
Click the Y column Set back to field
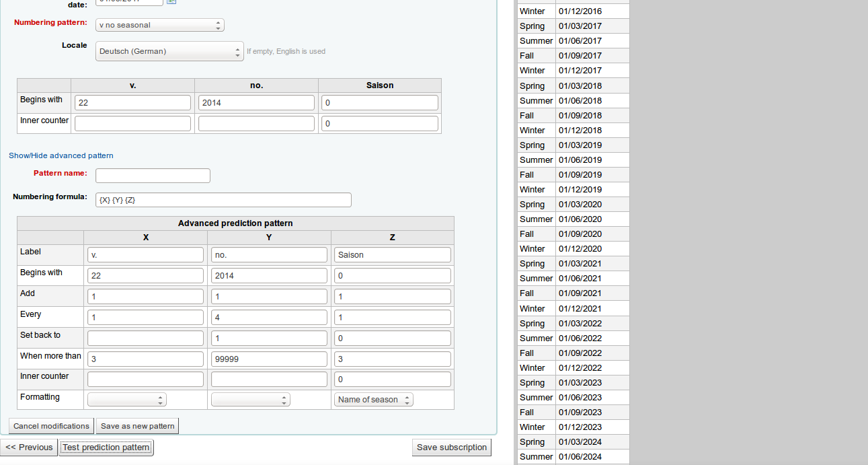(x=269, y=338)
